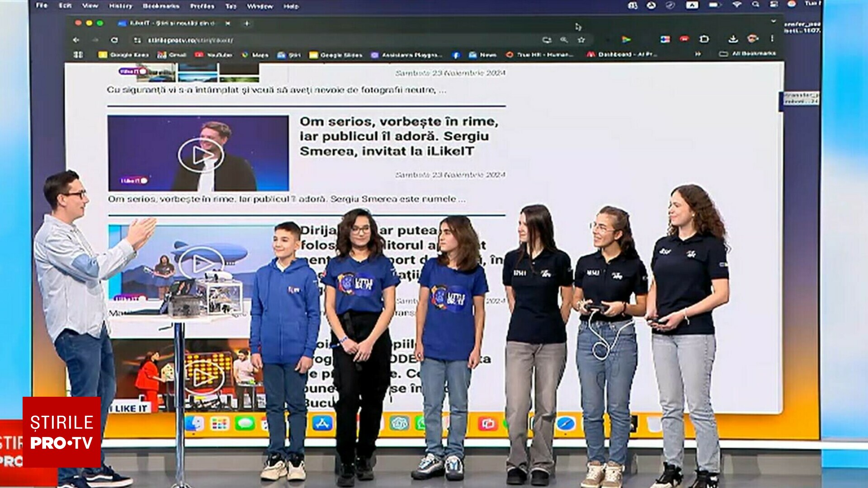Image resolution: width=868 pixels, height=488 pixels.
Task: Expand the tab search chevron
Action: [x=774, y=21]
